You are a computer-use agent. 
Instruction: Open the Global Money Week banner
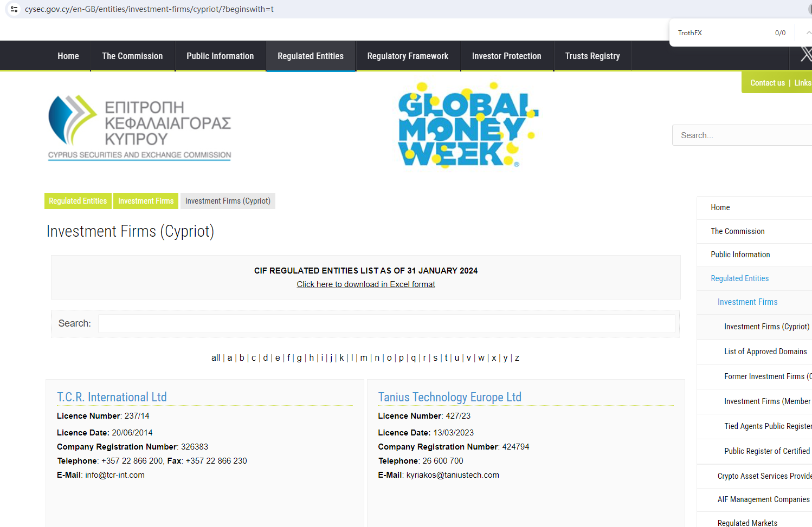pos(468,125)
